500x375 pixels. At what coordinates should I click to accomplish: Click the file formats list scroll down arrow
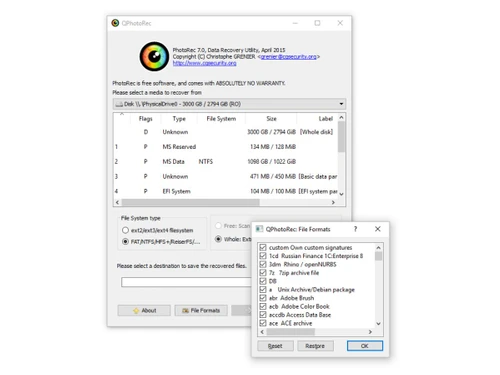(378, 323)
